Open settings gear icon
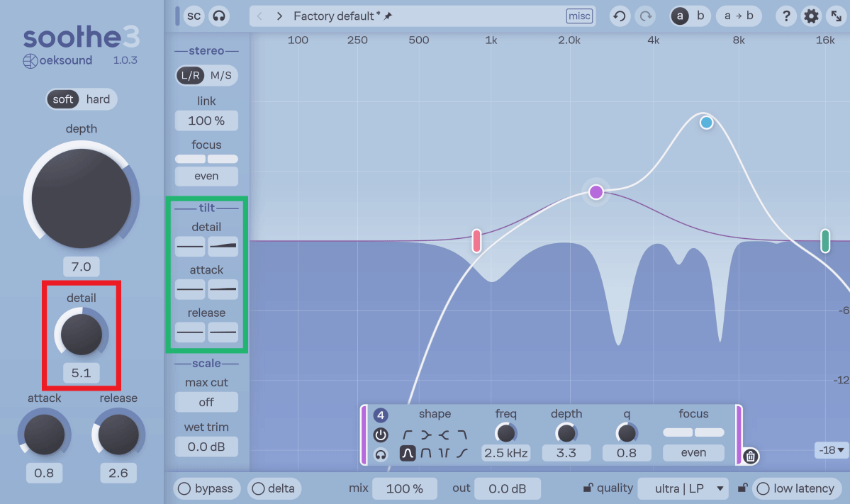 click(811, 16)
